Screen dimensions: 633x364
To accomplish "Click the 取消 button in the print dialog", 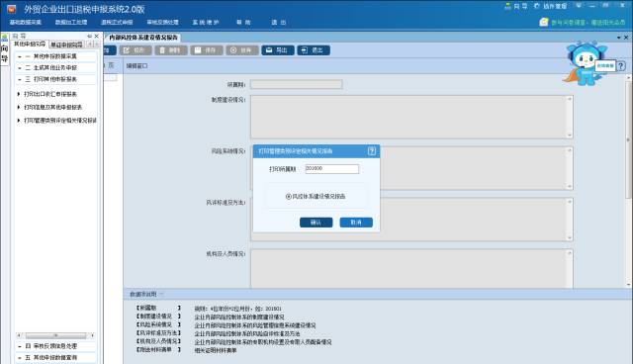I will pos(356,223).
